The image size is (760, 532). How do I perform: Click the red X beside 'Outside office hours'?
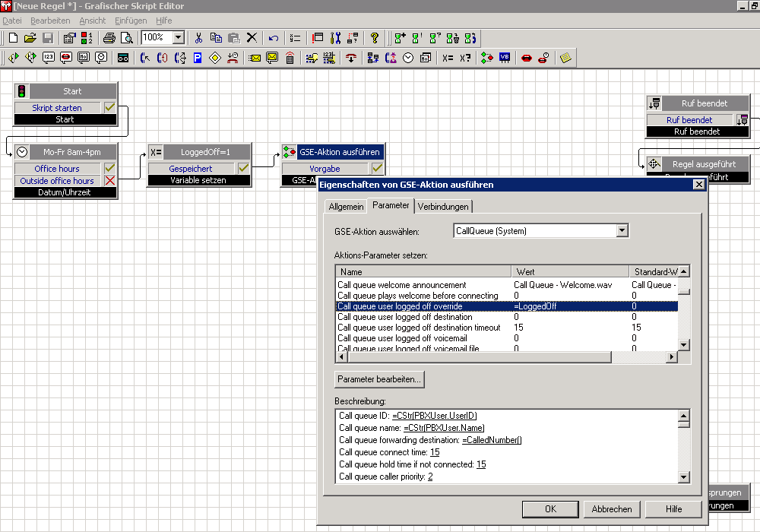click(x=109, y=181)
